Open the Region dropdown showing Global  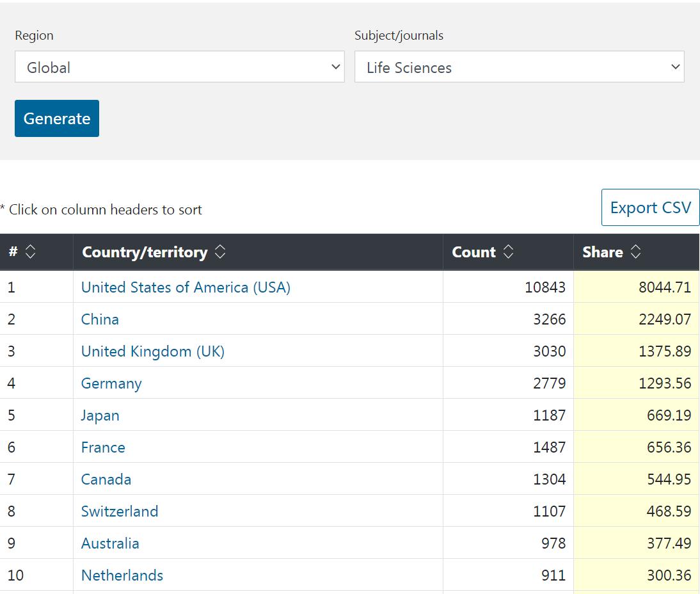click(x=179, y=67)
